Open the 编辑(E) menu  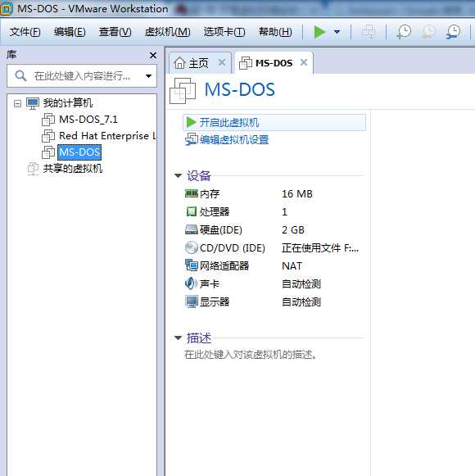click(x=70, y=32)
